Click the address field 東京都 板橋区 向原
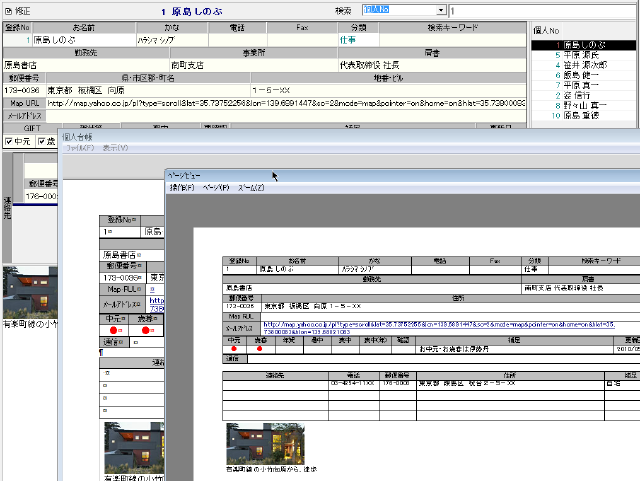This screenshot has width=640, height=481. tap(148, 90)
